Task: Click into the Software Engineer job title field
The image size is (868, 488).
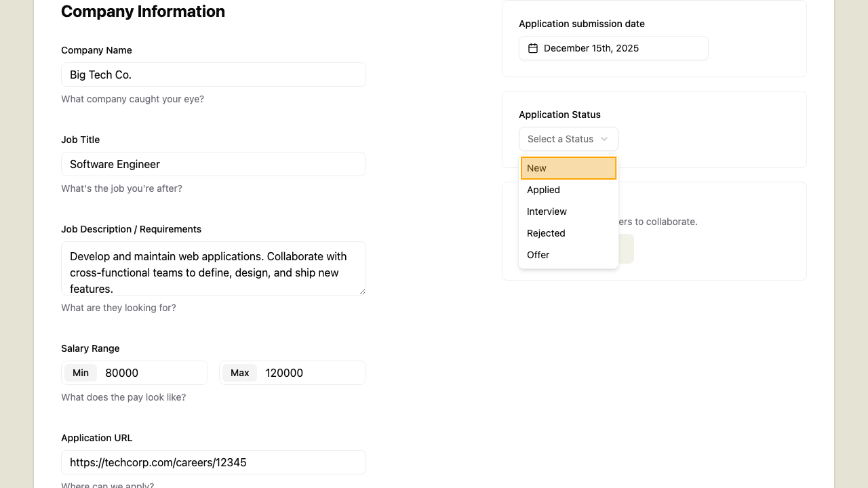Action: 213,164
